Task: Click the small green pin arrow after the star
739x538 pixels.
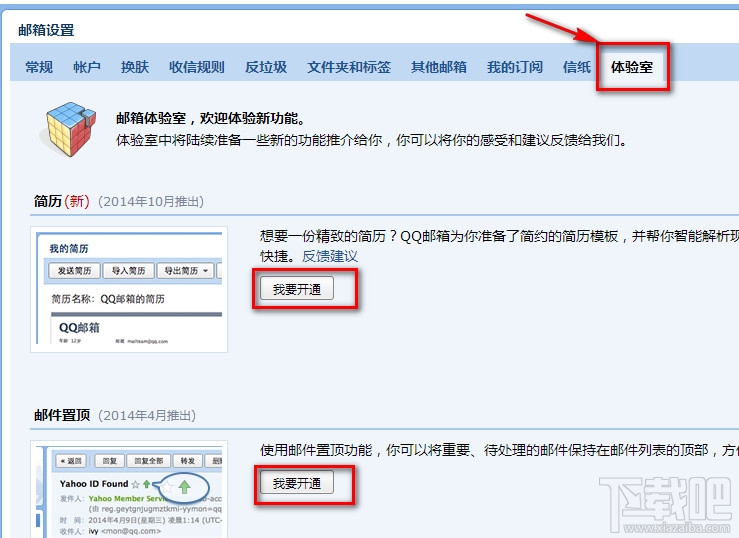Action: point(146,484)
